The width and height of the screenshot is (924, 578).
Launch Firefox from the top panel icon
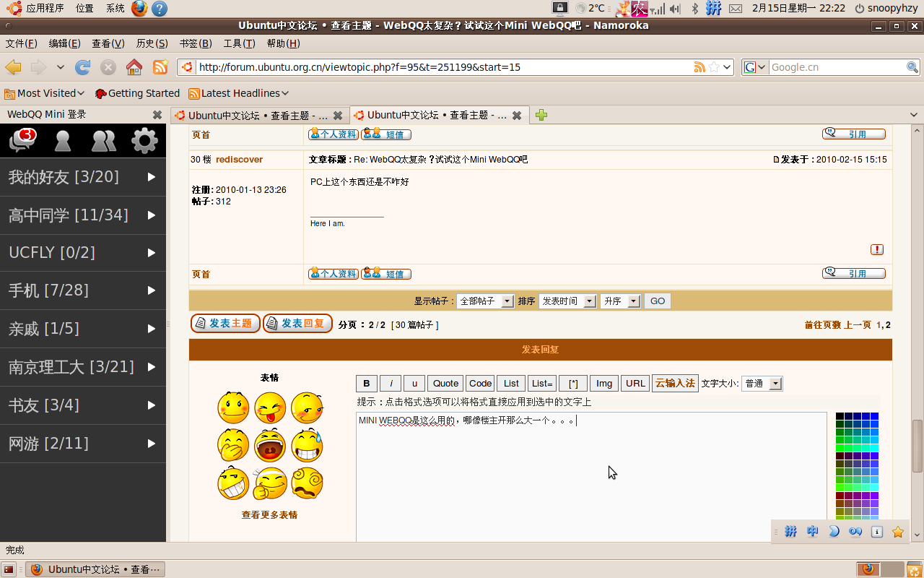(x=139, y=9)
